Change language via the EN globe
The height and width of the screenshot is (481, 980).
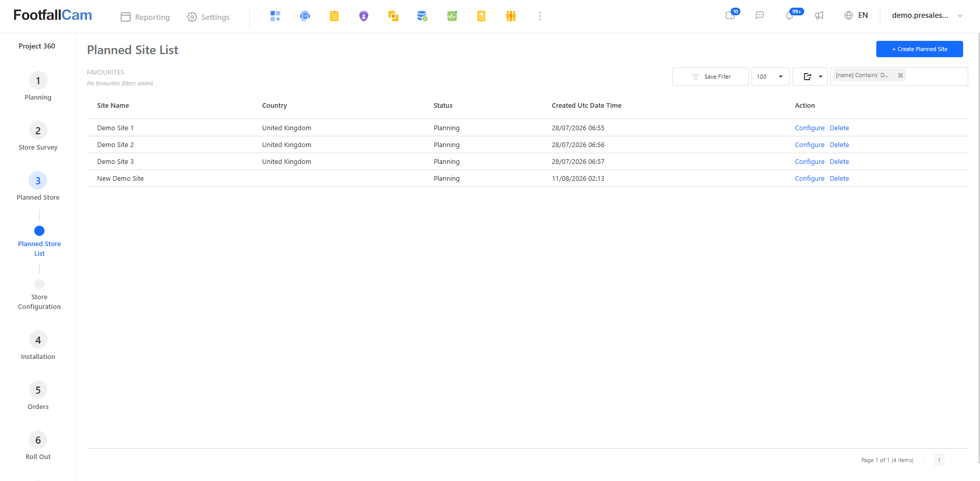pos(856,15)
